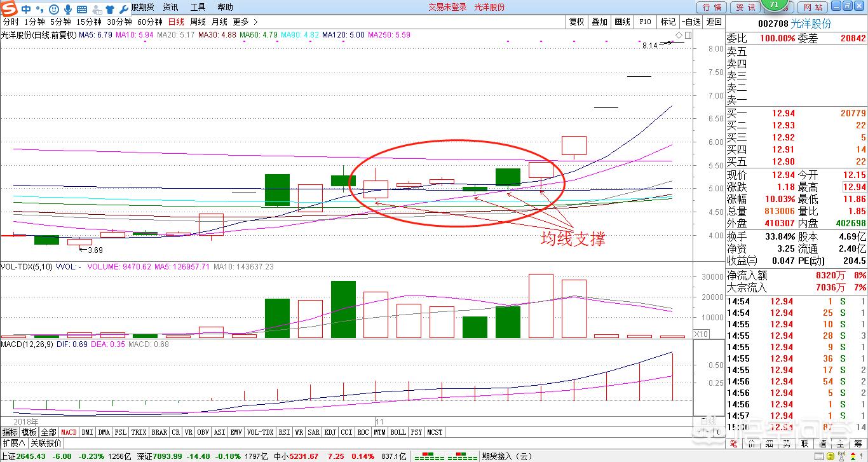
Task: Switch chart to 15分钟 period
Action: pos(89,22)
